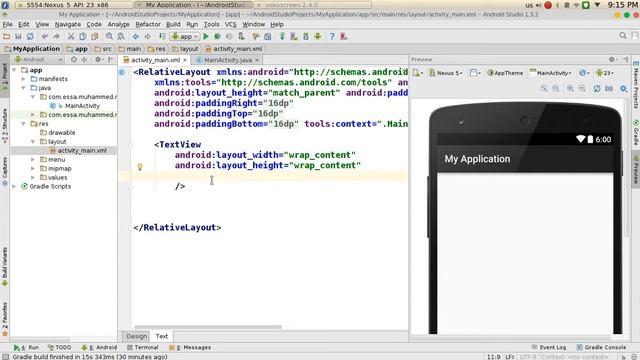Click scroll from source icon in project panel

coord(74,60)
